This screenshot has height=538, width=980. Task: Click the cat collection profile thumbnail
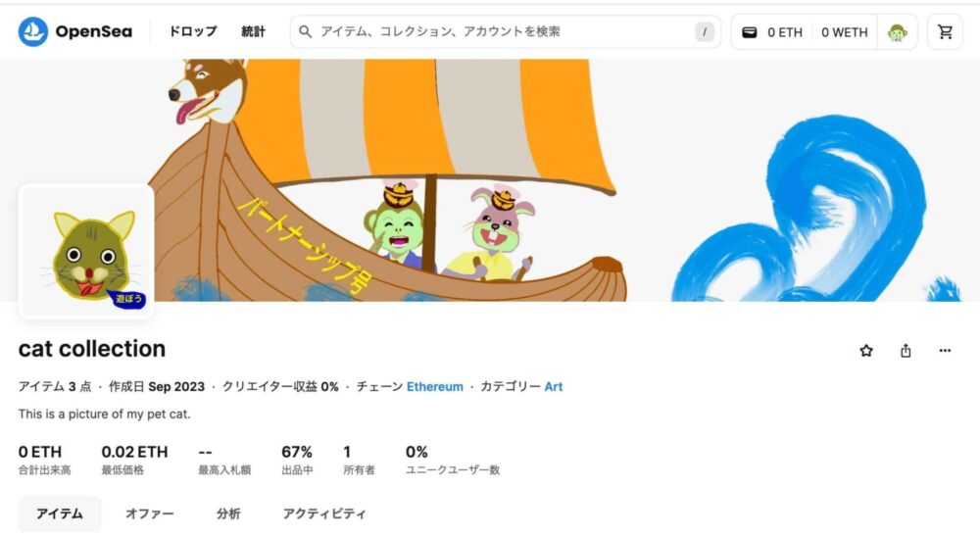point(86,252)
